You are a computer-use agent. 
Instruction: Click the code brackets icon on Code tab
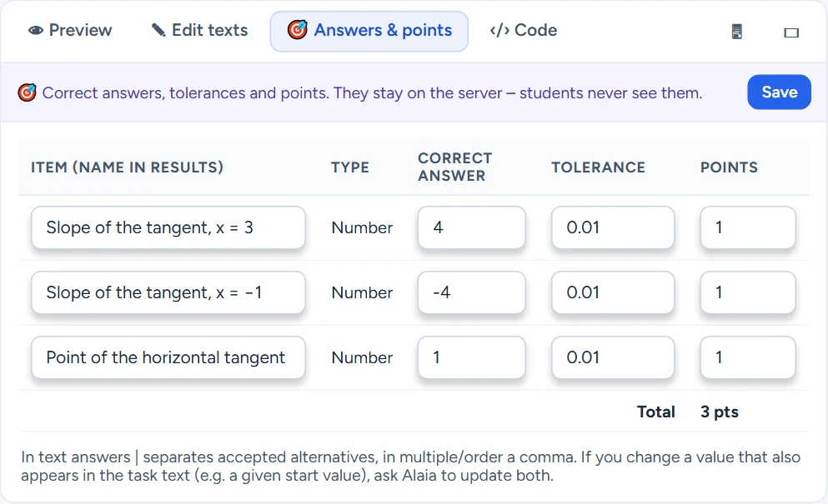pos(499,31)
